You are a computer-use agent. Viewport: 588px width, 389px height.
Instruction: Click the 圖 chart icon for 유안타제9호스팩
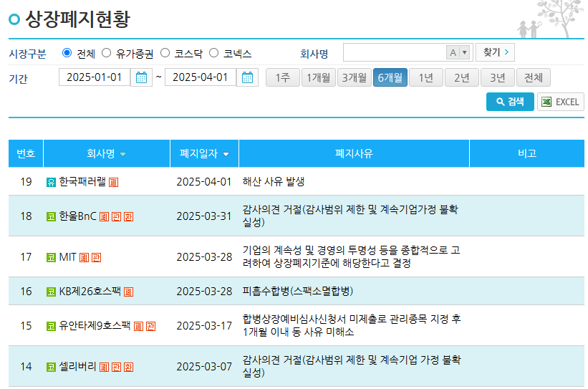[139, 326]
